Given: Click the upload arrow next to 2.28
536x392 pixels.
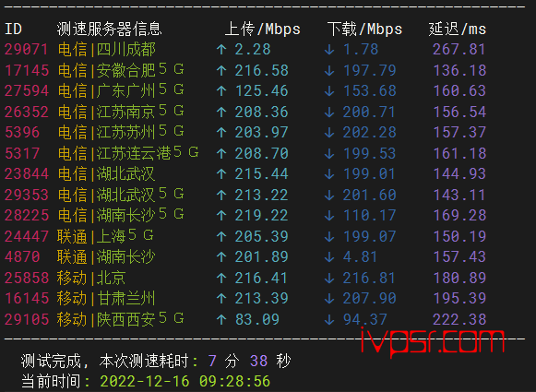Looking at the screenshot, I should (221, 50).
